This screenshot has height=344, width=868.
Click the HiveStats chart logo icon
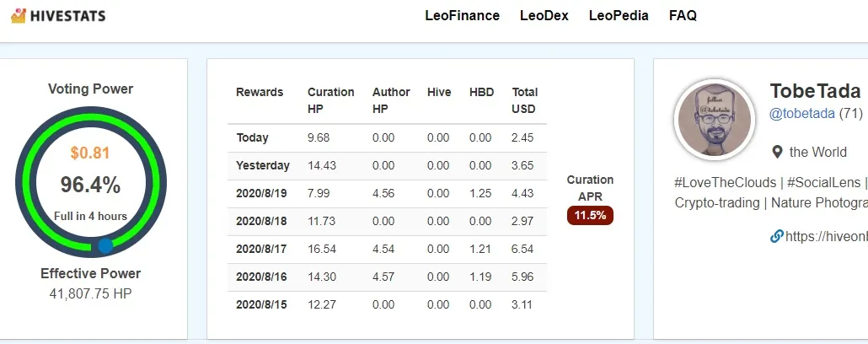19,15
